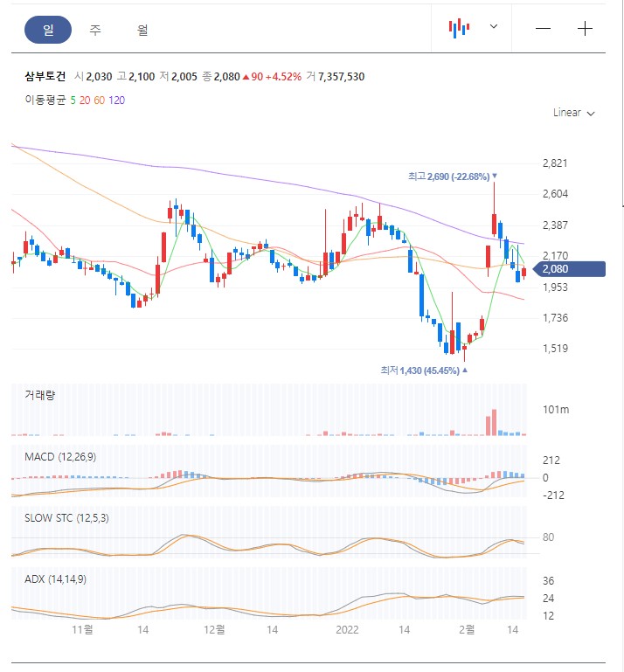Click the 2월 date axis label
This screenshot has height=672, width=624.
click(467, 629)
